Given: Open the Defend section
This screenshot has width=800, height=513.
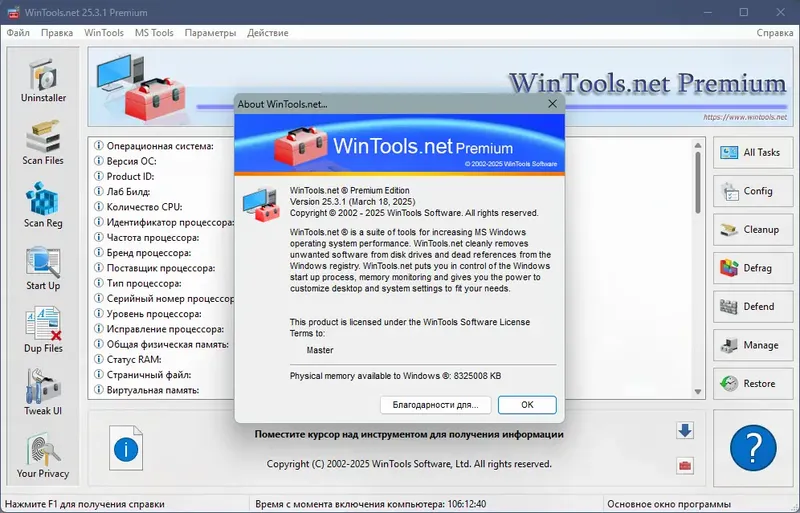Looking at the screenshot, I should pyautogui.click(x=753, y=307).
